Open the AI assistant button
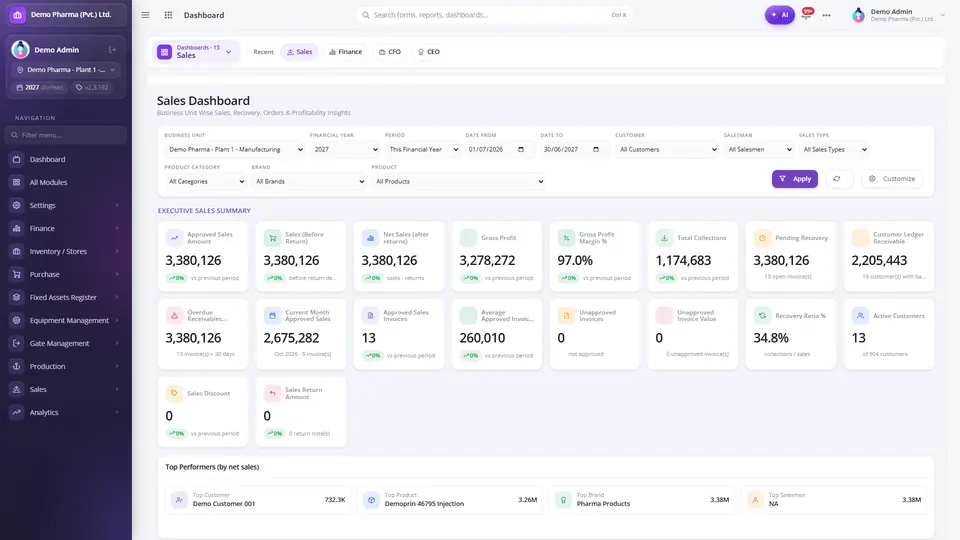960x540 pixels. click(x=779, y=15)
